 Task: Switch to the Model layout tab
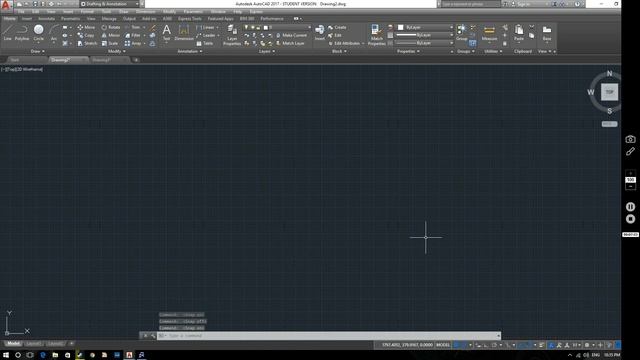tap(13, 344)
